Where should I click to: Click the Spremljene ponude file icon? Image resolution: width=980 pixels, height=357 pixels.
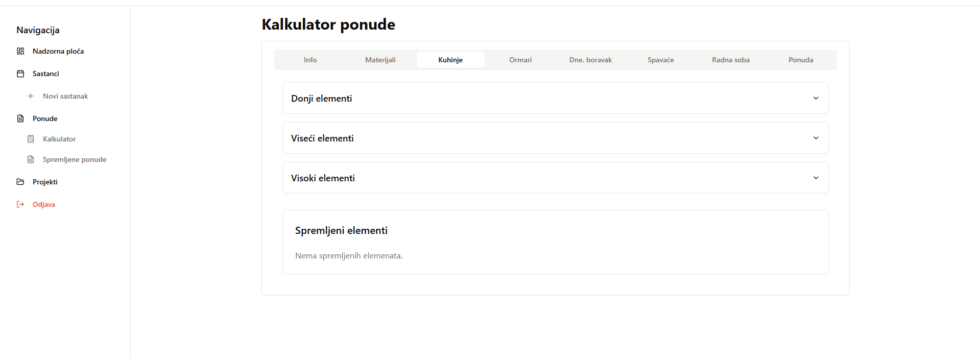point(31,159)
